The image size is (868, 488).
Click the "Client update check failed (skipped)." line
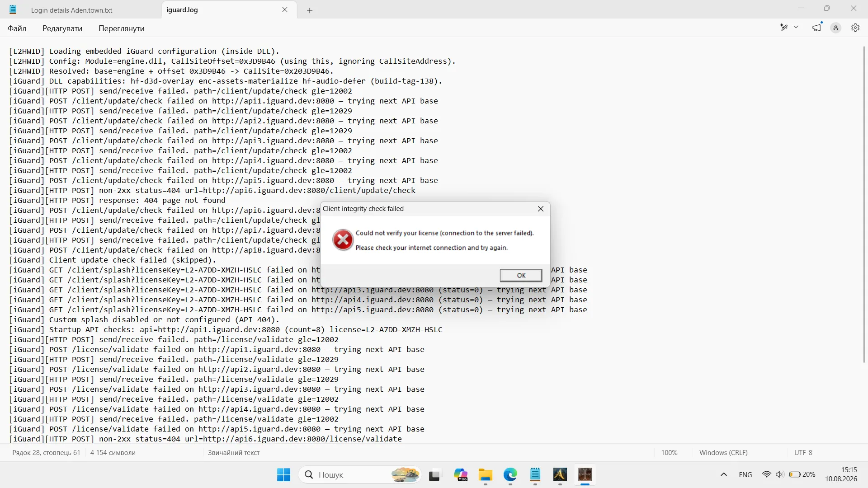coord(113,260)
